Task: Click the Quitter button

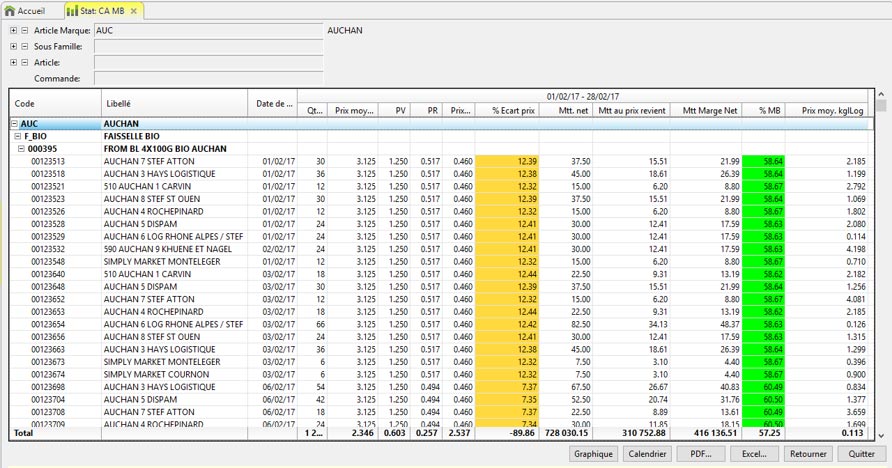Action: tap(861, 454)
